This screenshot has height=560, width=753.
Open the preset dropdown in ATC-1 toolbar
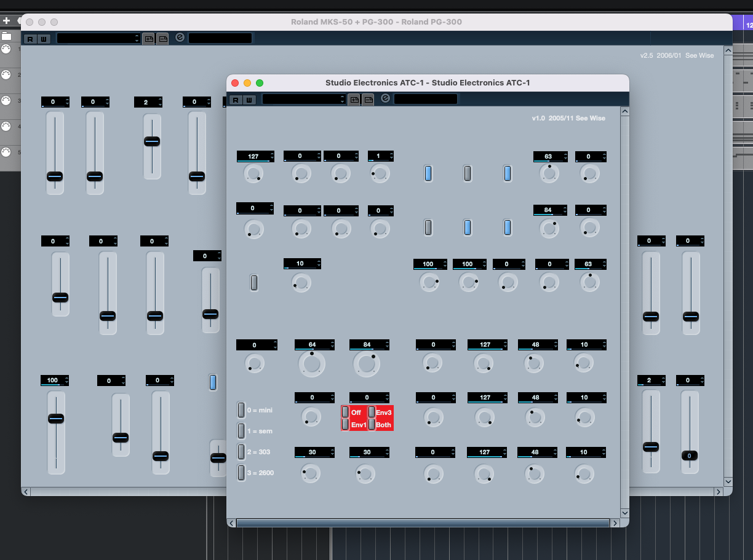(305, 99)
